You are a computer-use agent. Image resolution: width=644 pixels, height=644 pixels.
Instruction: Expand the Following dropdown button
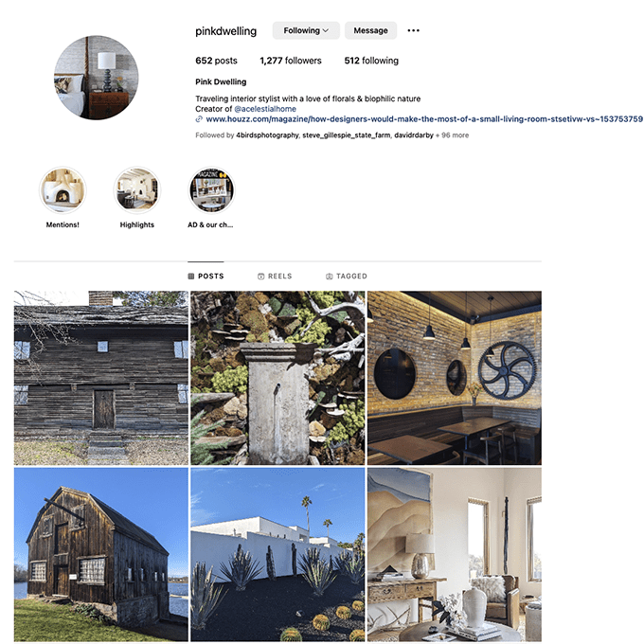tap(306, 30)
